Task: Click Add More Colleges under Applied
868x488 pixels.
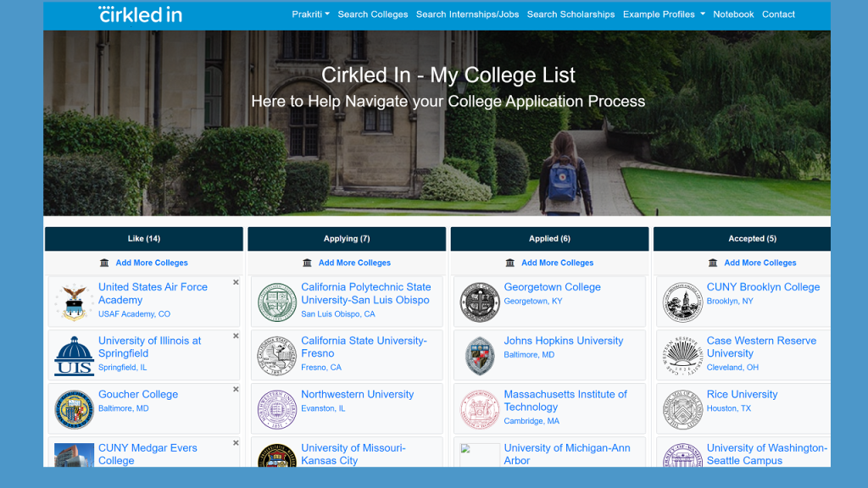Action: [x=558, y=263]
